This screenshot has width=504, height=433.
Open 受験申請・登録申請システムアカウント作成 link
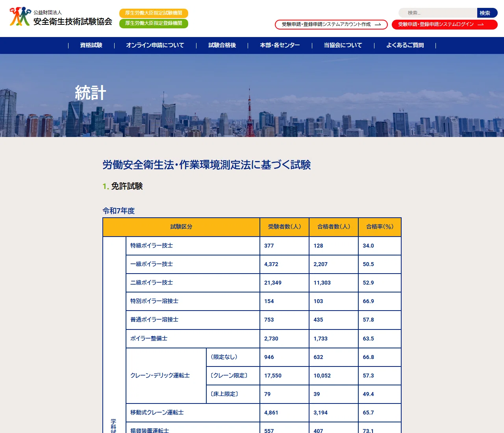tap(331, 24)
